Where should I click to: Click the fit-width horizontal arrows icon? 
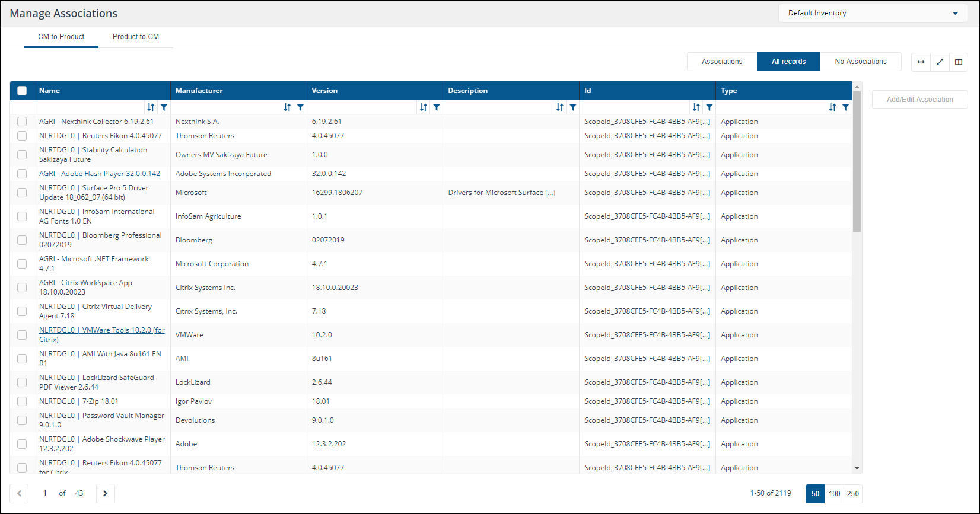point(921,62)
